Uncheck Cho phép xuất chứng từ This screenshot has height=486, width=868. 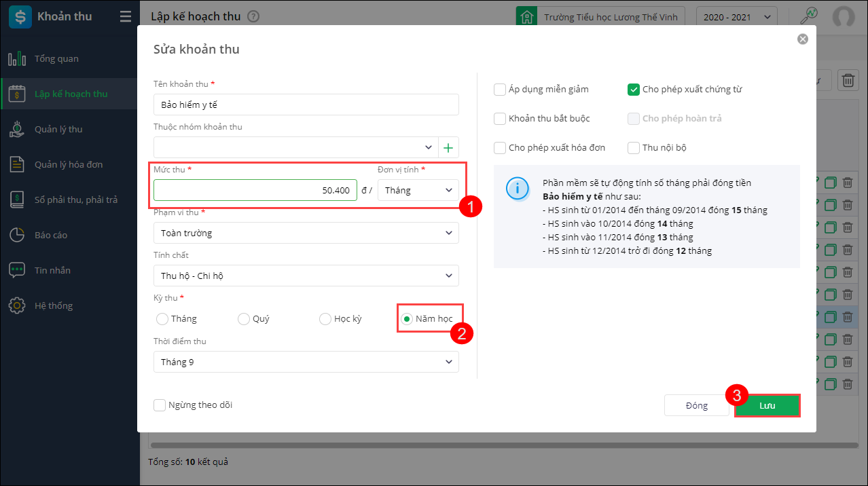[634, 89]
